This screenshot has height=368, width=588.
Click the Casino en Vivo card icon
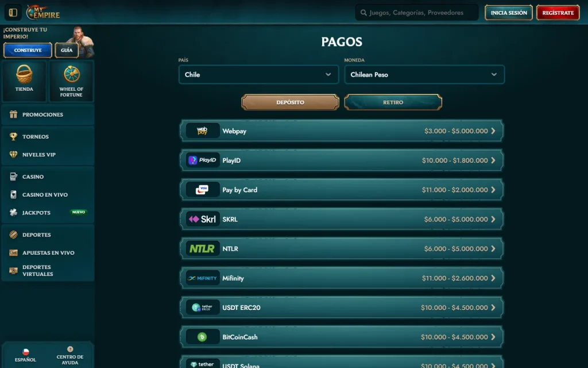point(14,194)
